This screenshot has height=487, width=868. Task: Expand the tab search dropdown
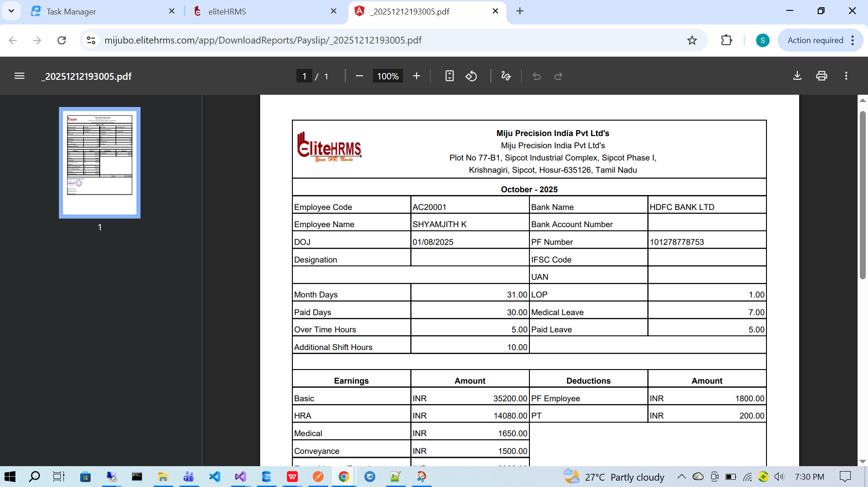pyautogui.click(x=11, y=11)
